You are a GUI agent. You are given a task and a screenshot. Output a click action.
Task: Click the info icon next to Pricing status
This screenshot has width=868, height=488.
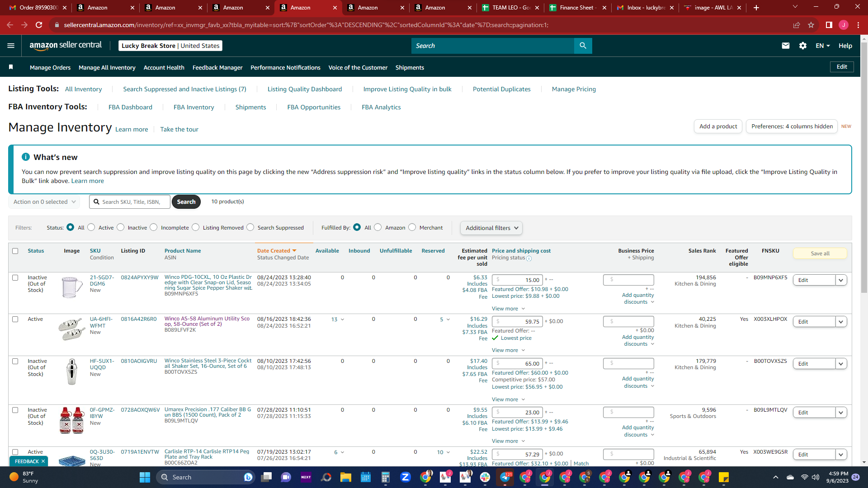pyautogui.click(x=529, y=258)
